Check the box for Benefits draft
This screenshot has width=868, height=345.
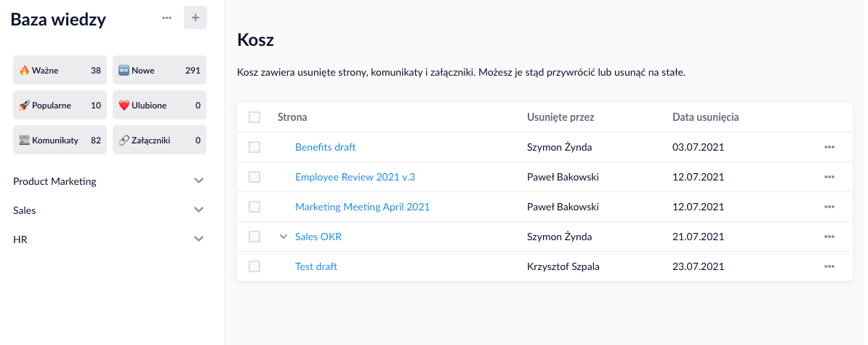254,147
